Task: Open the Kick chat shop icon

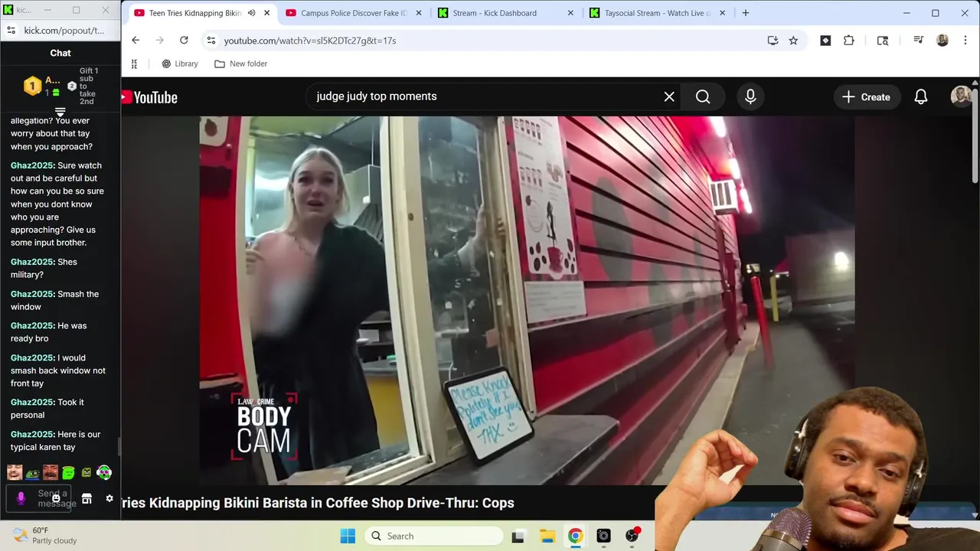Action: [87, 498]
